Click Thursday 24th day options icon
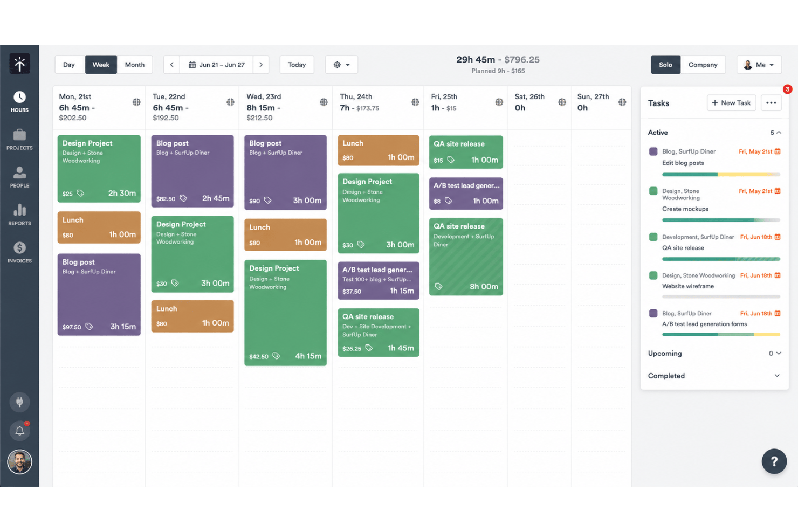This screenshot has width=798, height=532. pos(415,102)
